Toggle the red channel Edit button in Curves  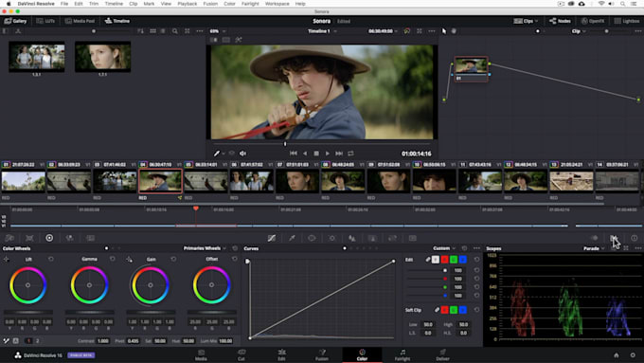tap(444, 260)
